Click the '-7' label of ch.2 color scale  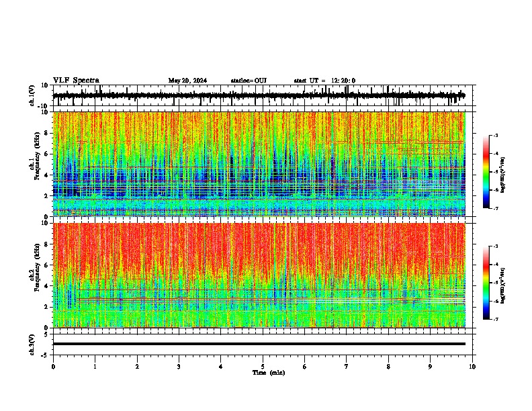tap(495, 319)
